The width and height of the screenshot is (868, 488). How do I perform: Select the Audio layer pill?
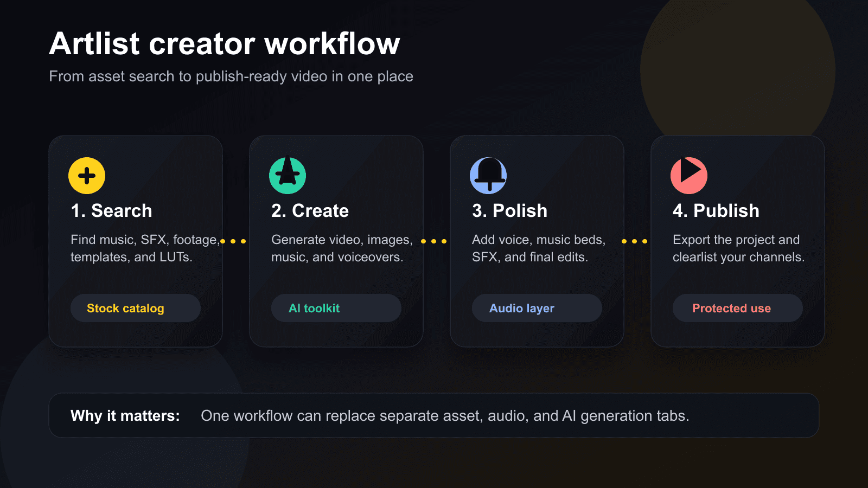[x=537, y=308]
